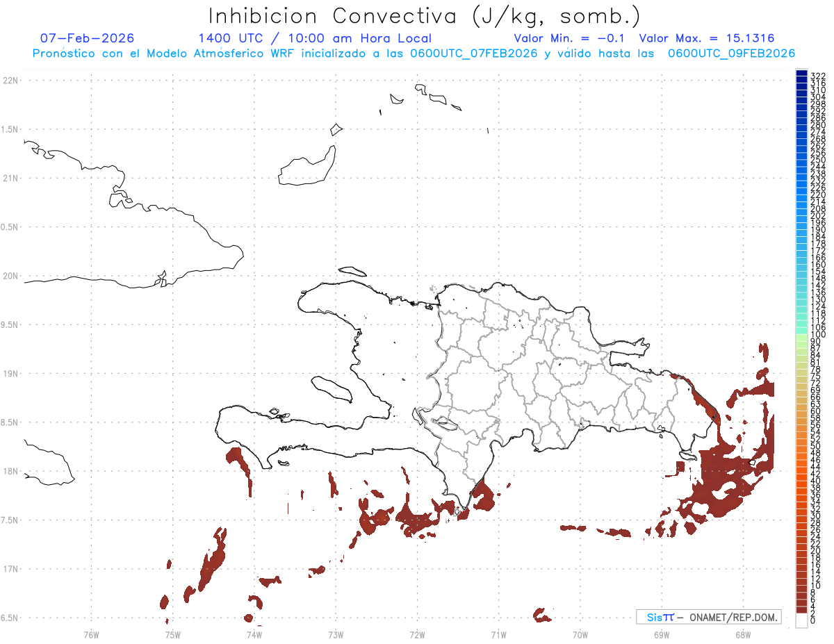Click the "1400 UTC / 10:00 am Hora Local" text
The height and width of the screenshot is (644, 834).
click(315, 38)
